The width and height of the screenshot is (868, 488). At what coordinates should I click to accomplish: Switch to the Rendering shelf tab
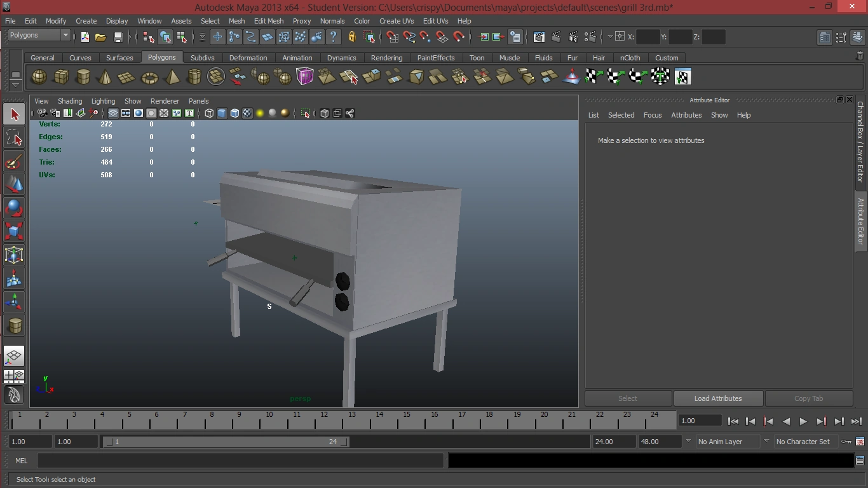pos(386,58)
